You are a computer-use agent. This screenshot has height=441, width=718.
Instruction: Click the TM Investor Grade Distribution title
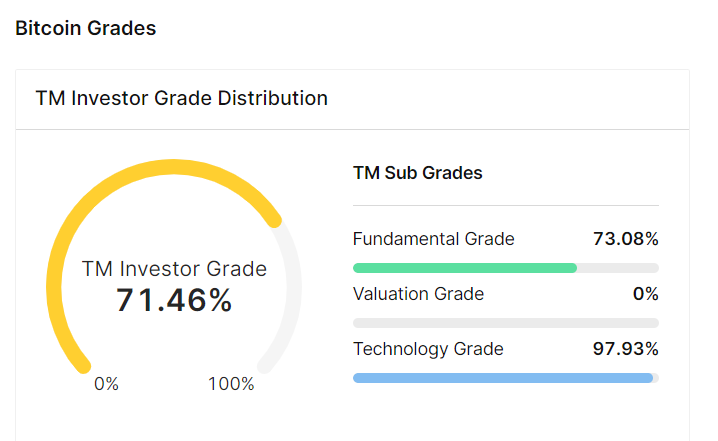click(182, 98)
